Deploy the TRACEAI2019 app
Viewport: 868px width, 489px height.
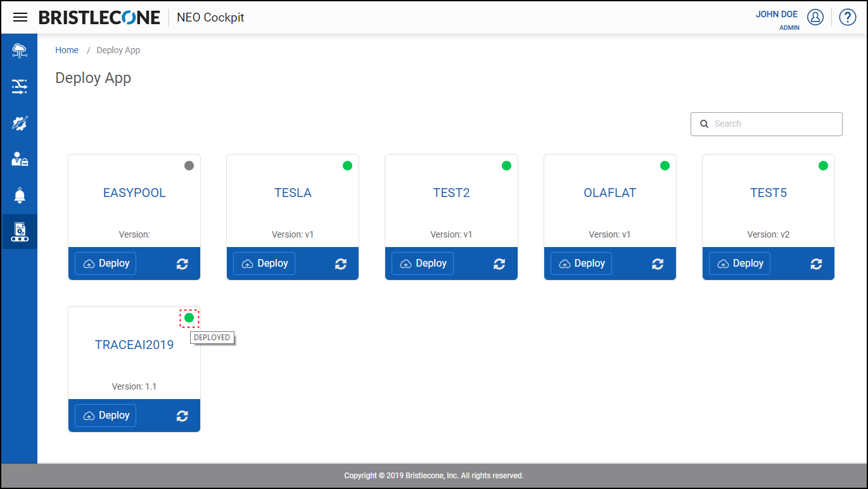[105, 416]
